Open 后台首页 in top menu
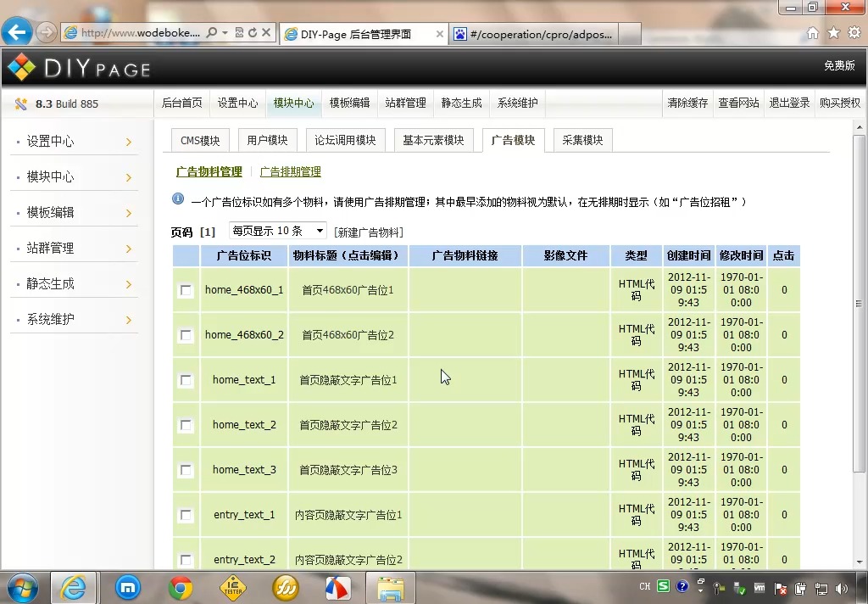Image resolution: width=868 pixels, height=604 pixels. [x=181, y=103]
